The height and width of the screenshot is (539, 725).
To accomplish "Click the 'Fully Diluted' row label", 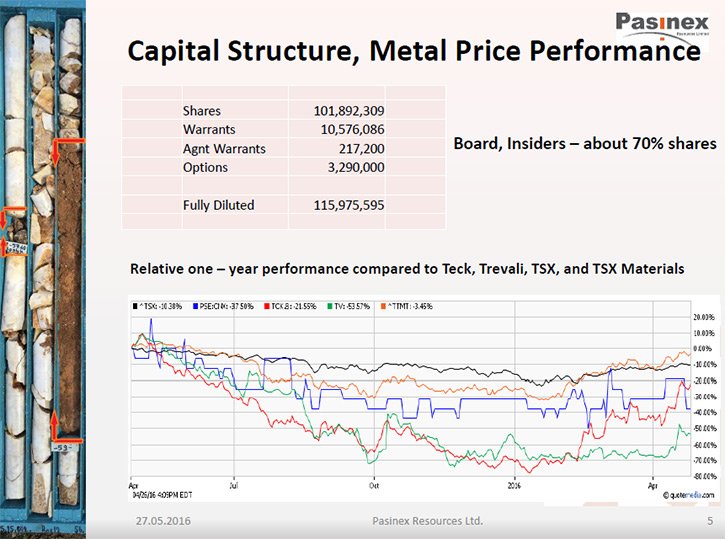I will click(x=219, y=205).
